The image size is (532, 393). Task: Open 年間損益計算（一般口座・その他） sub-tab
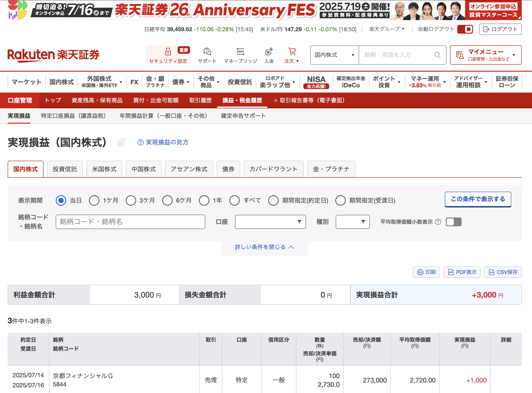point(165,116)
